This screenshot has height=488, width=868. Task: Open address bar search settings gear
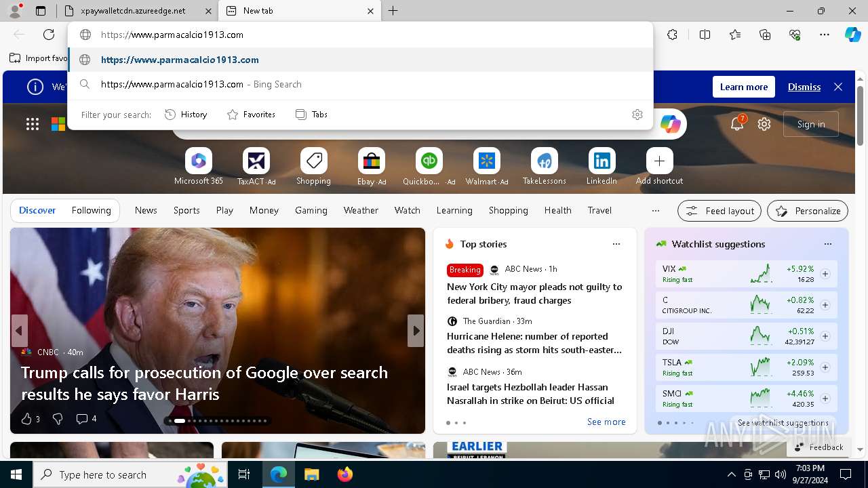pyautogui.click(x=637, y=115)
